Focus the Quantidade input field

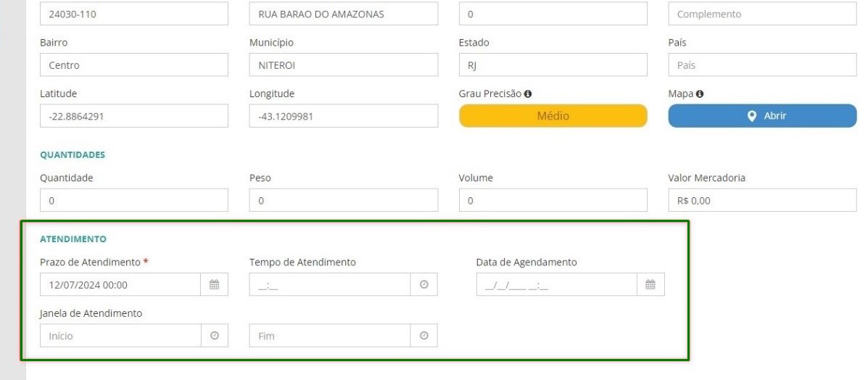pos(133,200)
